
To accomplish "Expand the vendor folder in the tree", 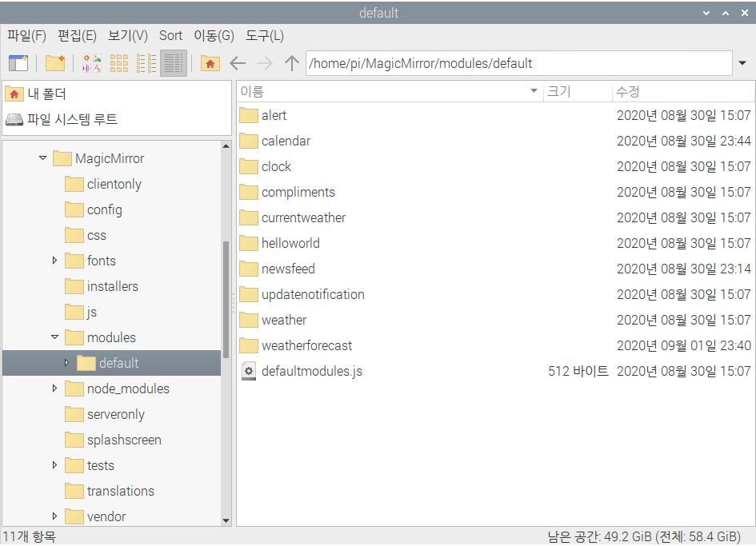I will point(54,516).
